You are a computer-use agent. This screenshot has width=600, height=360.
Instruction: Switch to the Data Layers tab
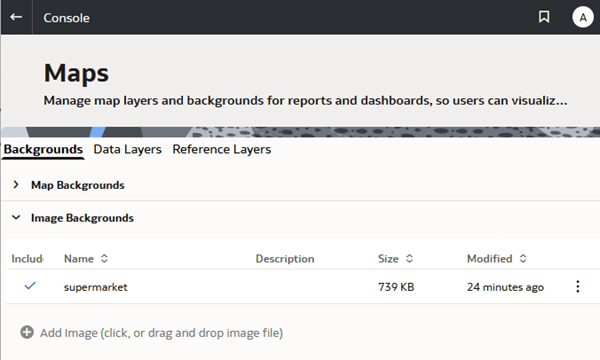coord(127,149)
